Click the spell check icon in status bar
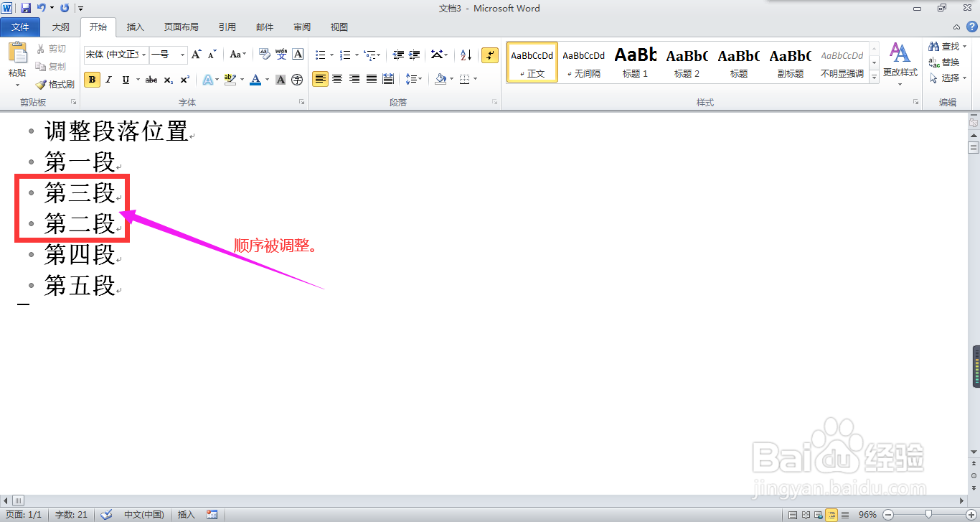Viewport: 980px width, 522px height. [x=106, y=514]
